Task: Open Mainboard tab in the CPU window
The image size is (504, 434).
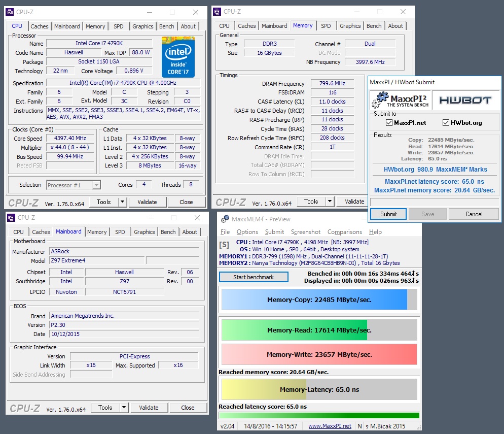Action: (67, 26)
